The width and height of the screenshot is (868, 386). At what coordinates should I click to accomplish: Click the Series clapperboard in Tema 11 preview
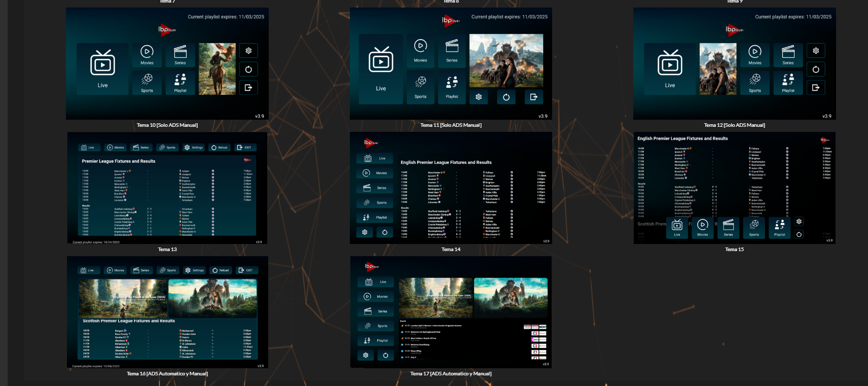point(452,51)
